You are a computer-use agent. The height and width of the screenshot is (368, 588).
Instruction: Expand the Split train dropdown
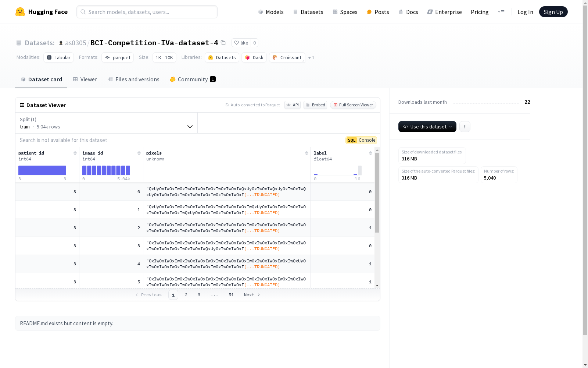tap(107, 123)
